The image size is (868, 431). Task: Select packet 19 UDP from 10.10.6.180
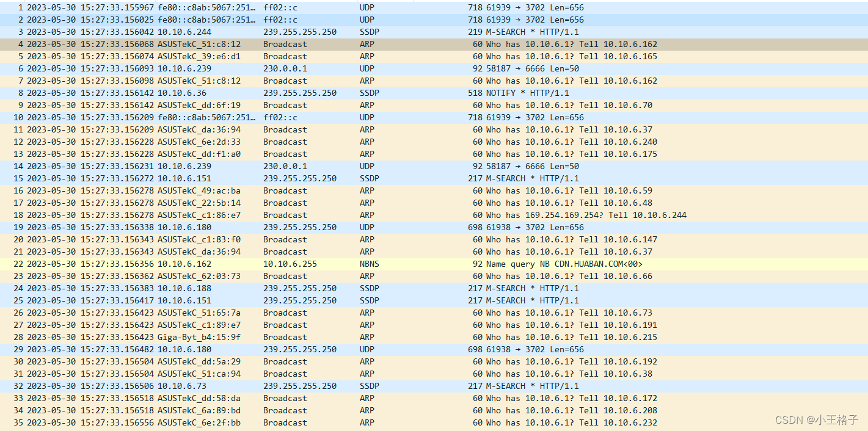tap(434, 227)
